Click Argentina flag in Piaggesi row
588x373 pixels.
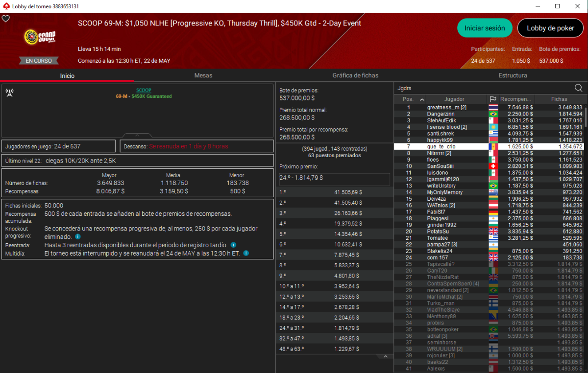pyautogui.click(x=493, y=218)
